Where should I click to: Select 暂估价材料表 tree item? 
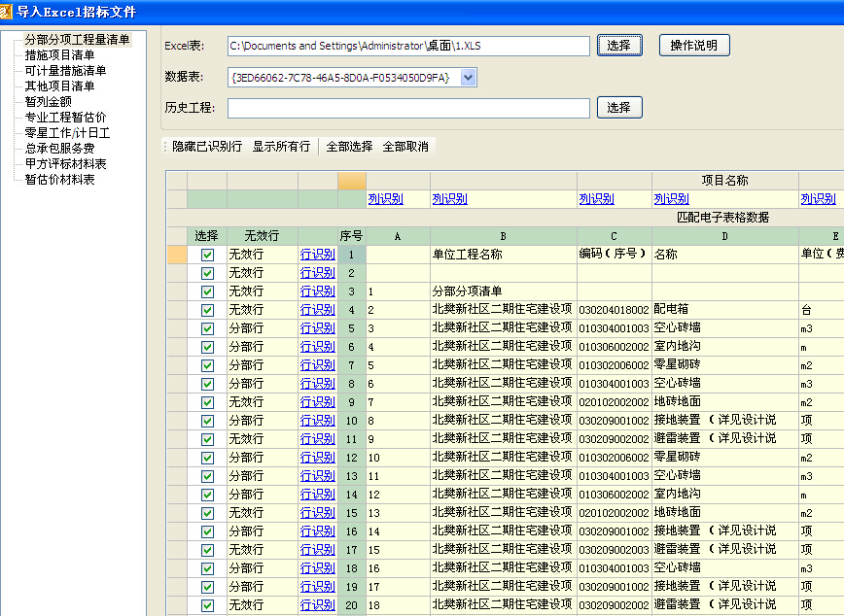(x=59, y=180)
